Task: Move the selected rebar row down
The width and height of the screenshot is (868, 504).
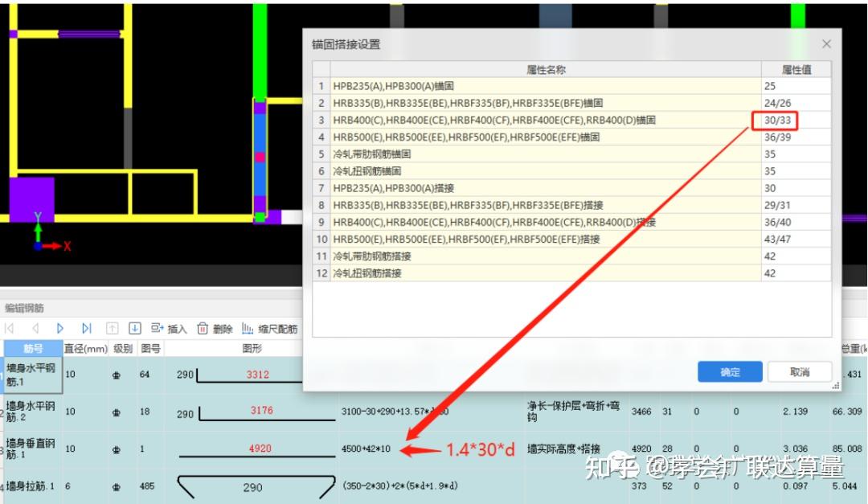Action: (134, 329)
